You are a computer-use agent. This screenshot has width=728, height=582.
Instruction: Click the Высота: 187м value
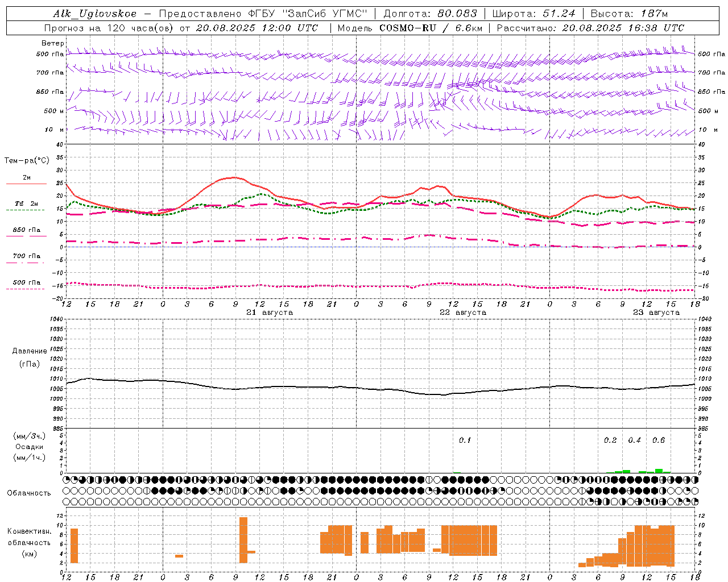[x=629, y=14]
